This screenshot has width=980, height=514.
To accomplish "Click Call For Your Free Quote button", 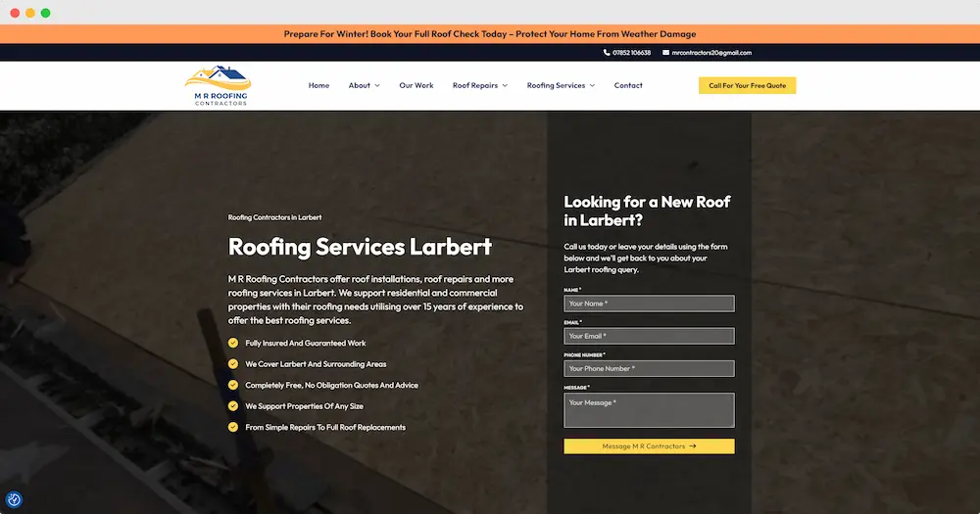I will click(747, 85).
